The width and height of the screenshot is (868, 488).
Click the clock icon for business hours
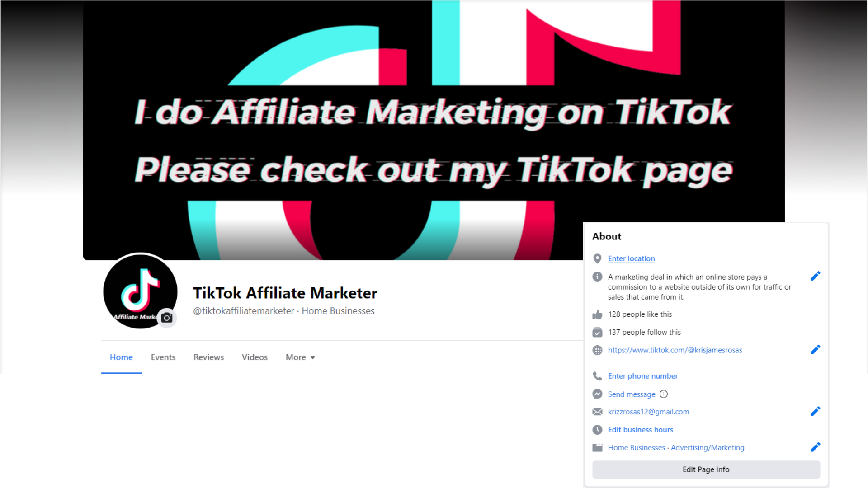597,430
